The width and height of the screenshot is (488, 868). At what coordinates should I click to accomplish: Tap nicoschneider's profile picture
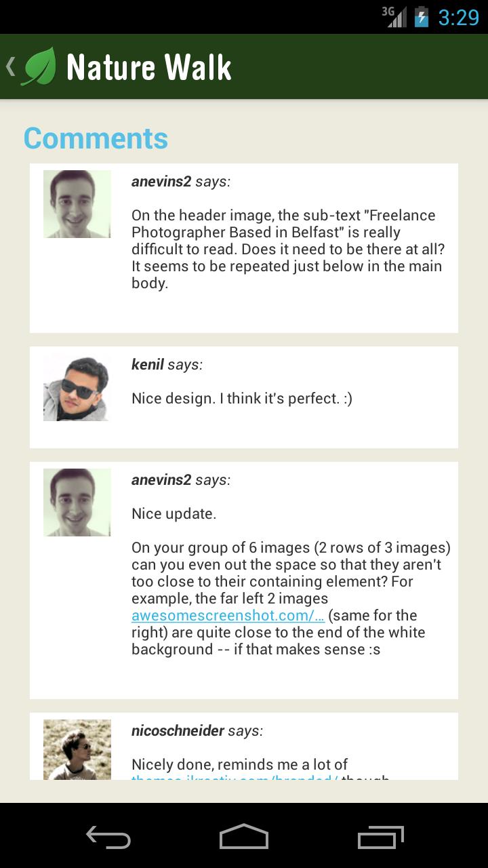coord(77,749)
